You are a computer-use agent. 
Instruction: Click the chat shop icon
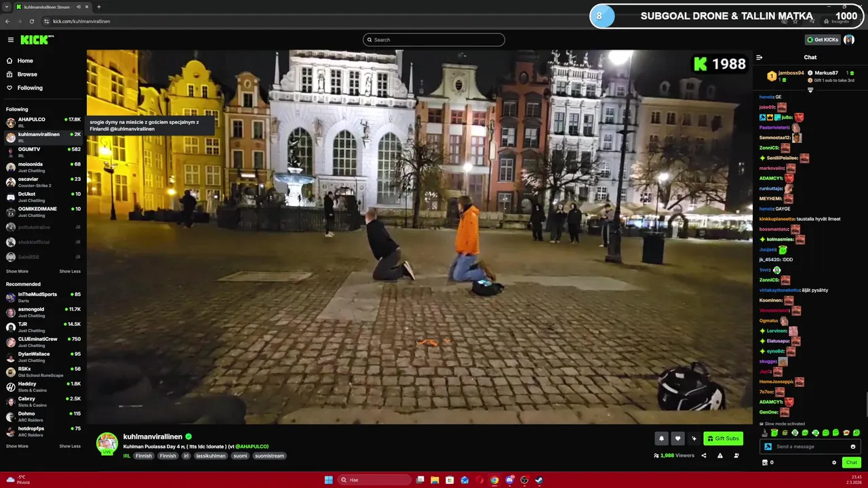click(x=765, y=463)
